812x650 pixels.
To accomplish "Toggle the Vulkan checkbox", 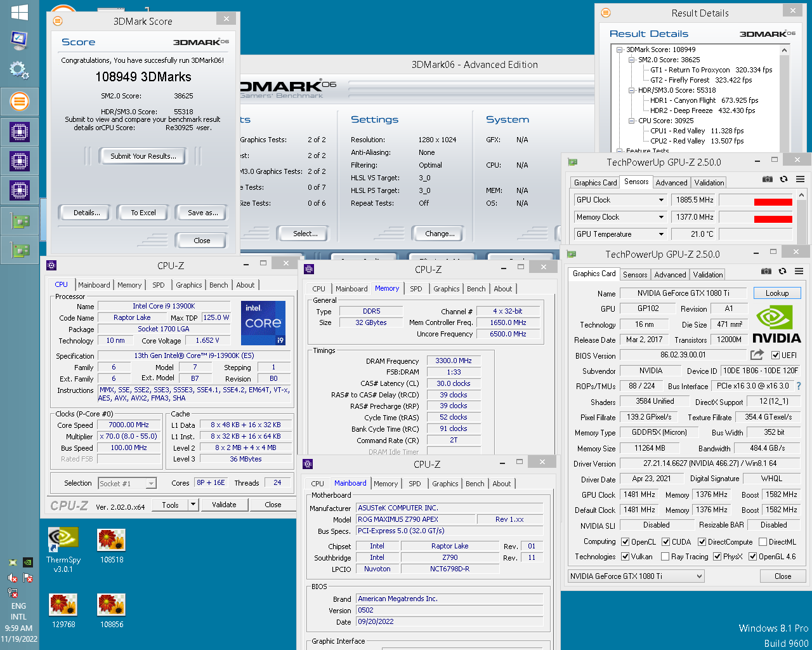I will pos(625,557).
